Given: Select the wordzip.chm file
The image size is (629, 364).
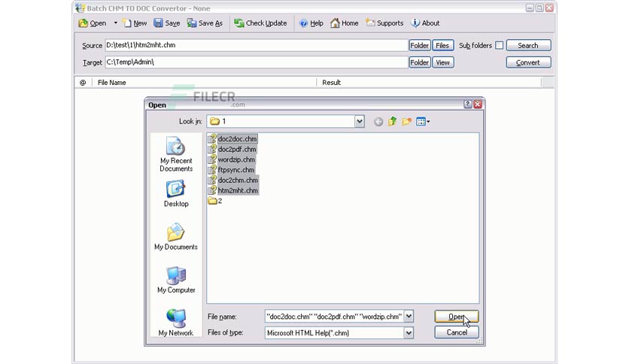Looking at the screenshot, I should 232,159.
